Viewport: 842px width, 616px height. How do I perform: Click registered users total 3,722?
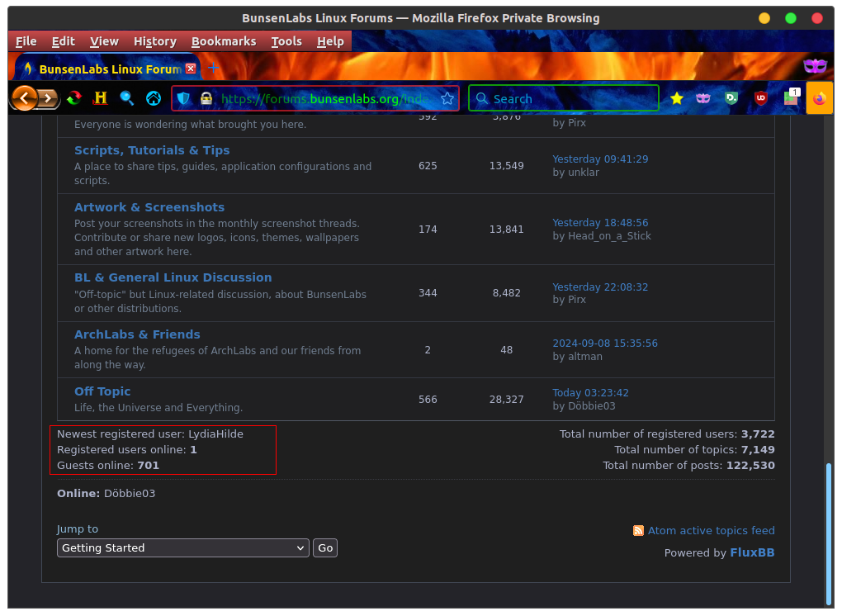758,434
